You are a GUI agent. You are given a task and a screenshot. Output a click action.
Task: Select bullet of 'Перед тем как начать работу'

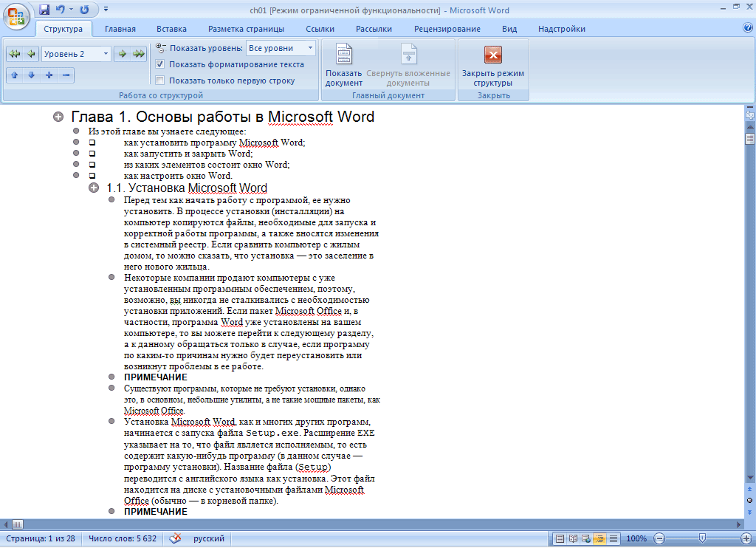coord(111,199)
